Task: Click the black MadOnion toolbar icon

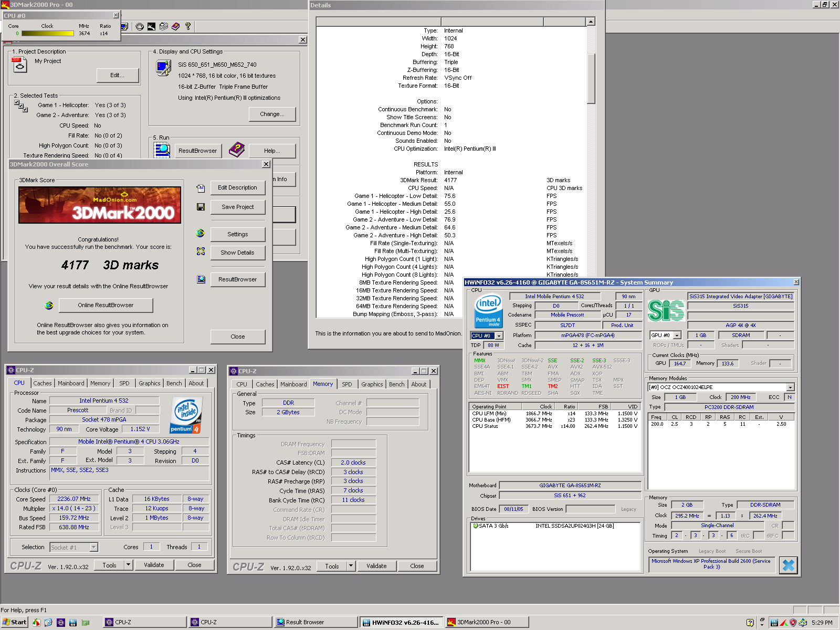Action: 152,26
